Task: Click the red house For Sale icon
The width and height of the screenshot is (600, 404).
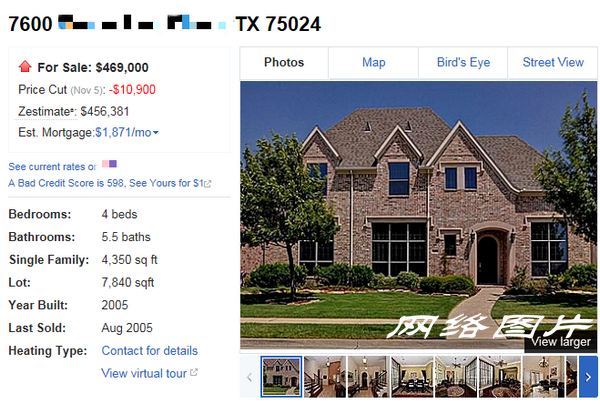Action: (25, 67)
